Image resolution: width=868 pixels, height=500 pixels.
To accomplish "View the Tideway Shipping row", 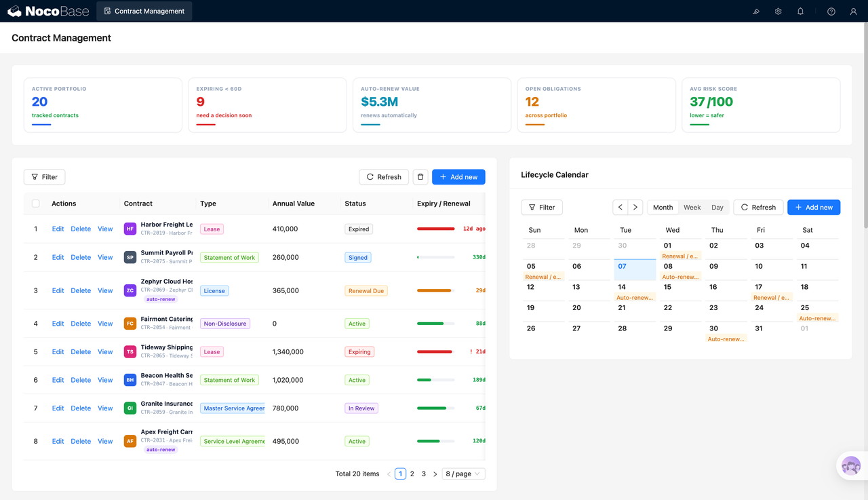I will click(x=105, y=351).
